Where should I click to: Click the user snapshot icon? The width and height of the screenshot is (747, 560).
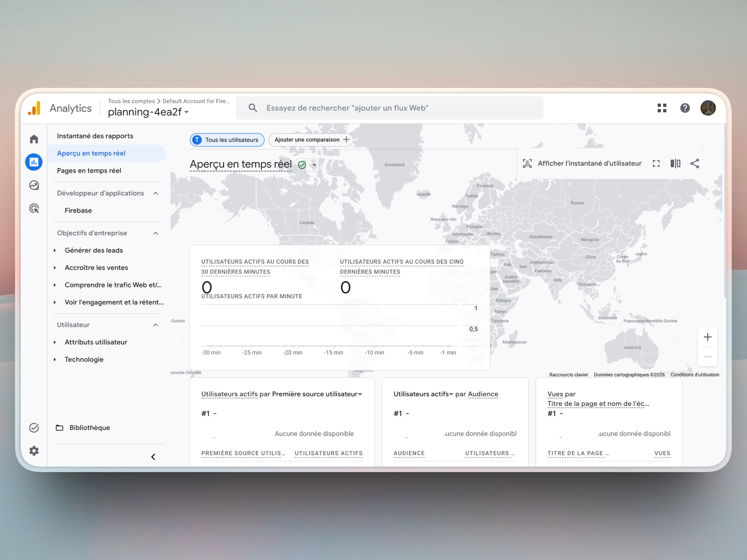tap(527, 163)
